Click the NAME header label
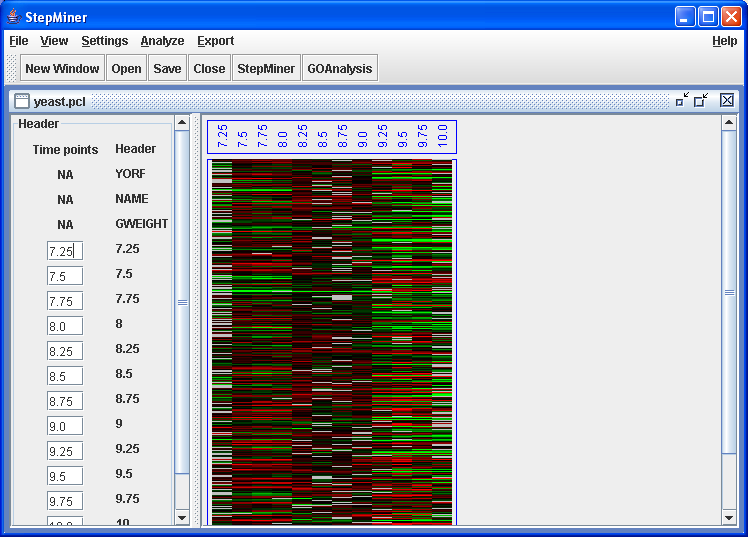The image size is (748, 537). (x=132, y=198)
